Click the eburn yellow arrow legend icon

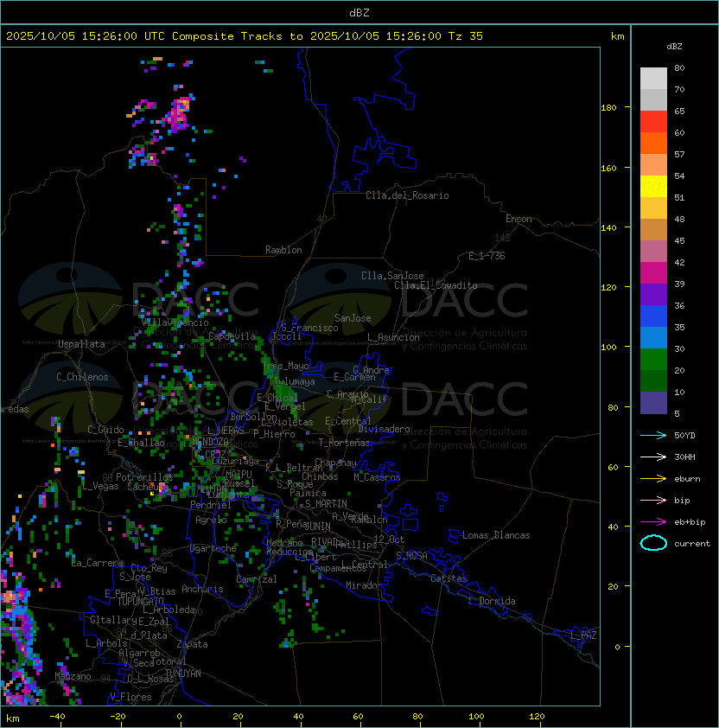653,479
